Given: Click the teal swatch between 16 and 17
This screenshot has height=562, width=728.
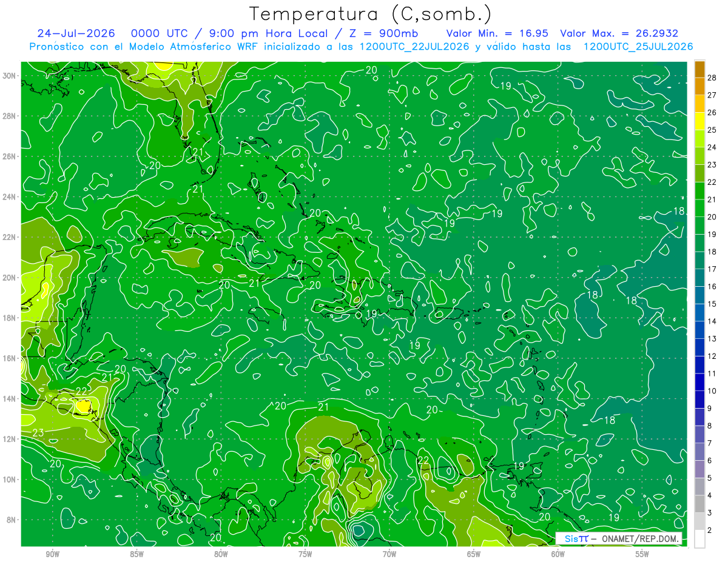Looking at the screenshot, I should [x=699, y=278].
